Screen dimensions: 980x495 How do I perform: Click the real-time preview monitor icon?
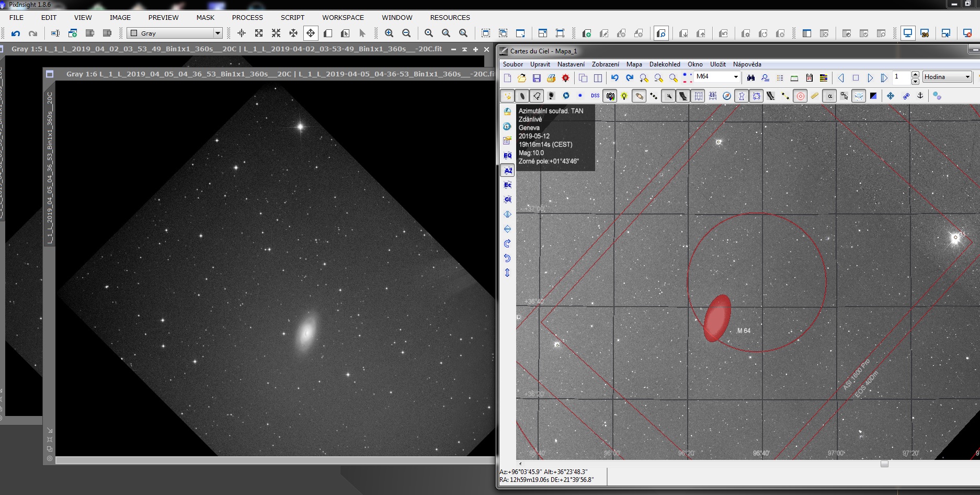[x=908, y=33]
